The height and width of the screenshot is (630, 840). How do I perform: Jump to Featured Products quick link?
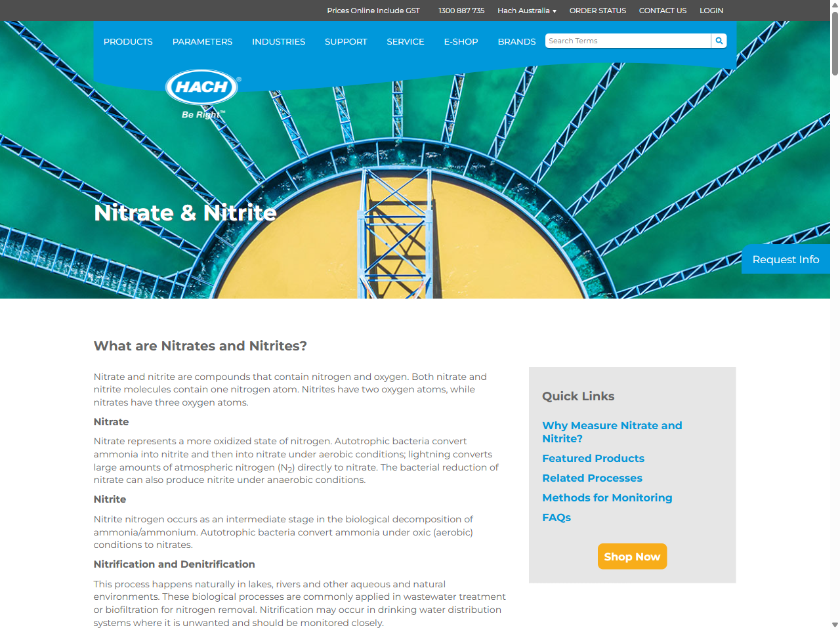593,458
